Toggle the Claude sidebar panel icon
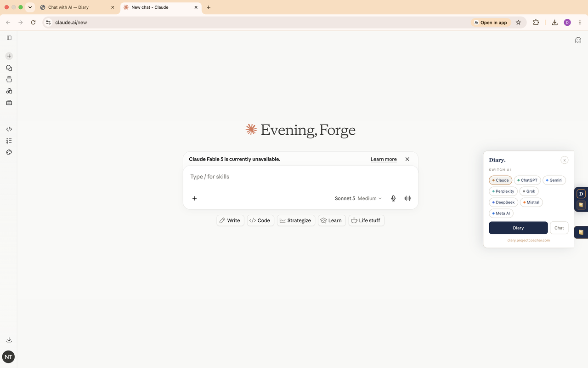Image resolution: width=588 pixels, height=368 pixels. click(9, 38)
